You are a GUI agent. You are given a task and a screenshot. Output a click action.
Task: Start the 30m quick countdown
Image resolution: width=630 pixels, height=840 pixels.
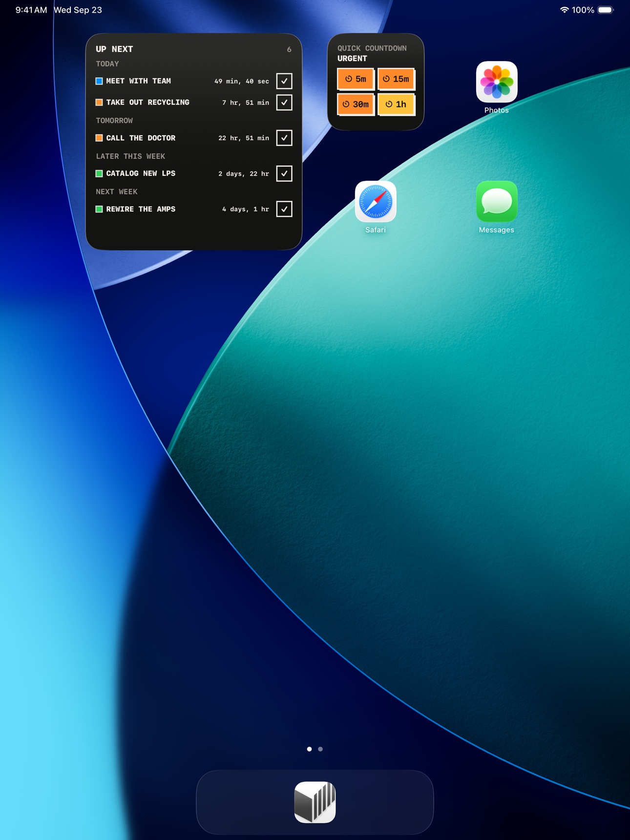[356, 104]
